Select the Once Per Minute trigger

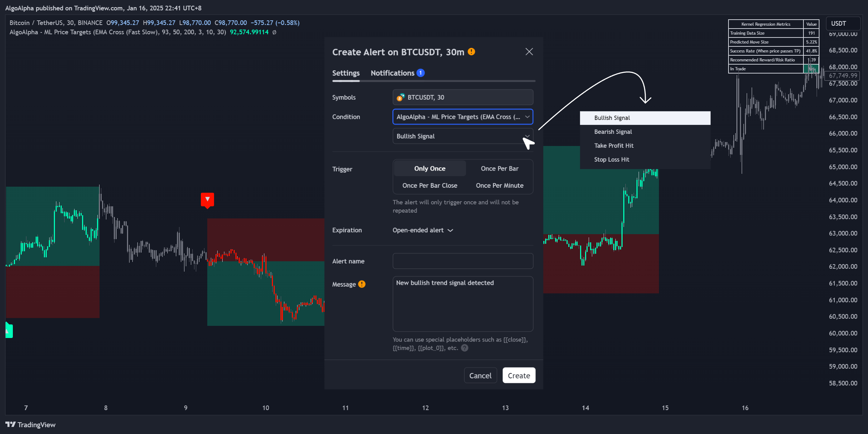[499, 185]
